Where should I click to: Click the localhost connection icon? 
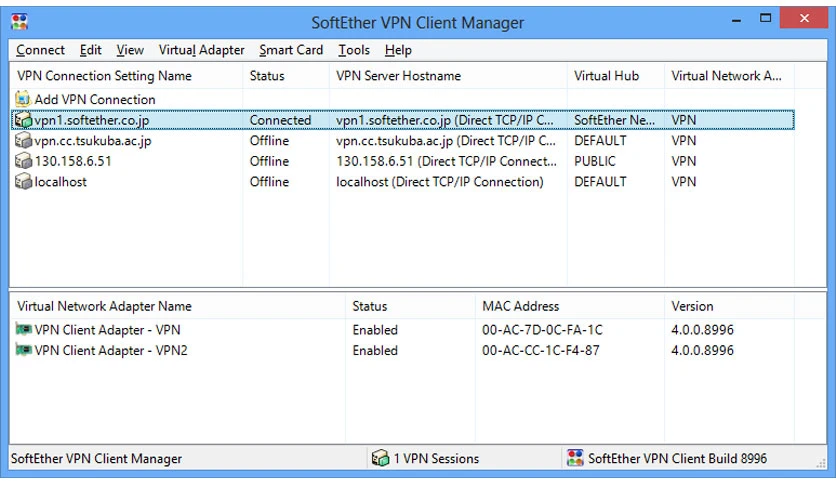23,182
